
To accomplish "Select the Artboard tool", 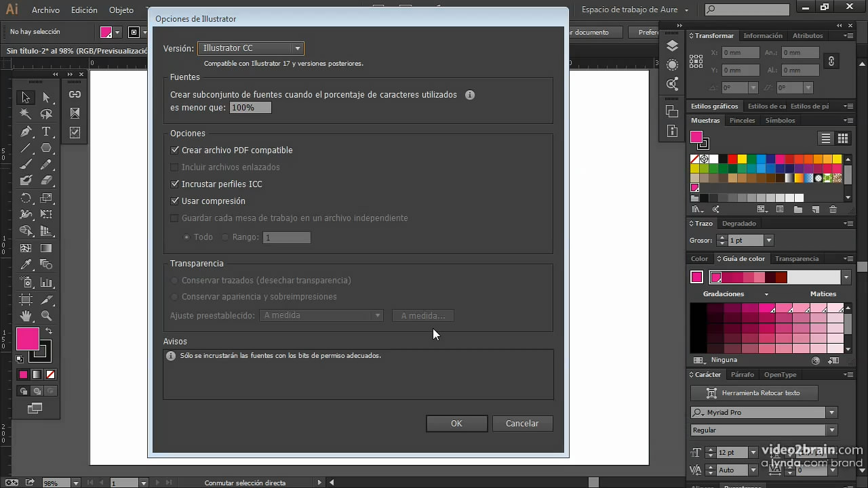I will coord(26,299).
